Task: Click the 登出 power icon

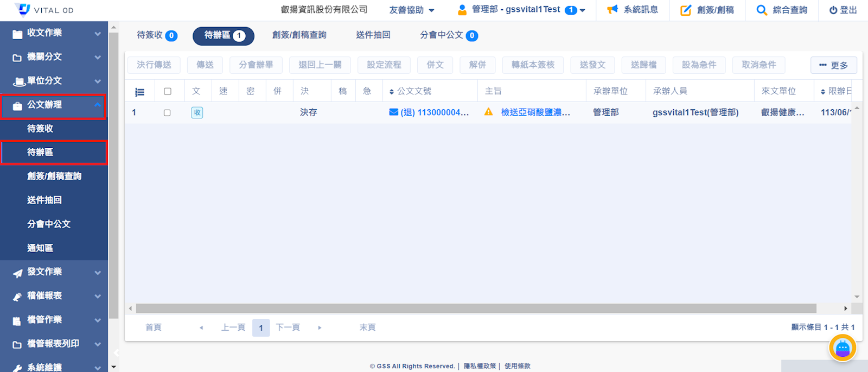Action: (833, 10)
